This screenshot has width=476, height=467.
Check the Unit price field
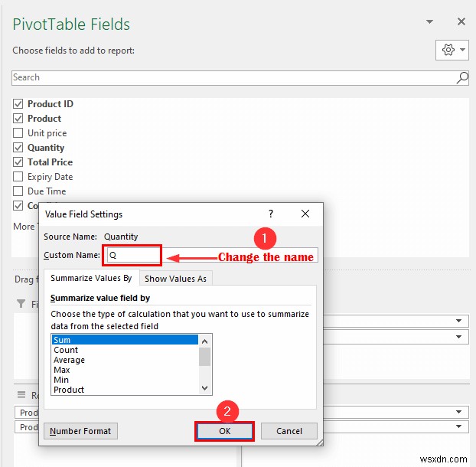[18, 133]
